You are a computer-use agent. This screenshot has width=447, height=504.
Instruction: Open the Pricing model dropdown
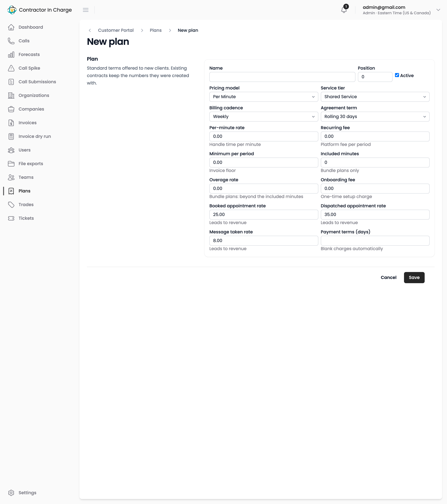click(264, 97)
